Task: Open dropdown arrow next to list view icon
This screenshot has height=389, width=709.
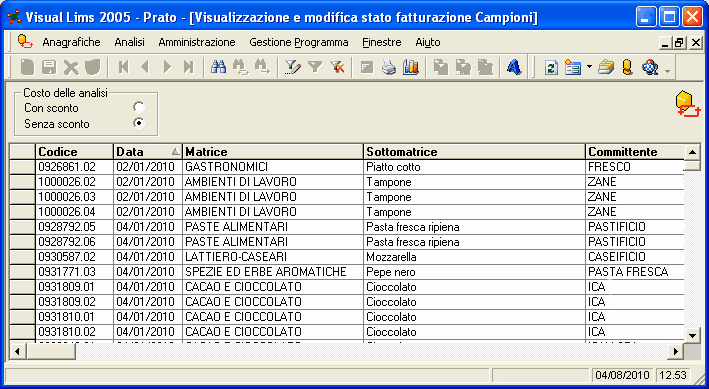Action: pyautogui.click(x=589, y=67)
